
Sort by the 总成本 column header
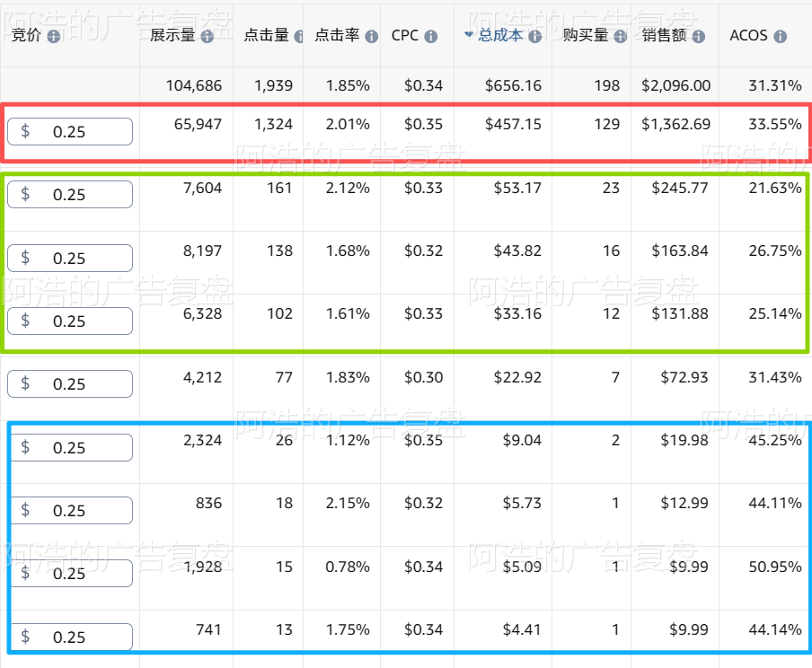(500, 35)
